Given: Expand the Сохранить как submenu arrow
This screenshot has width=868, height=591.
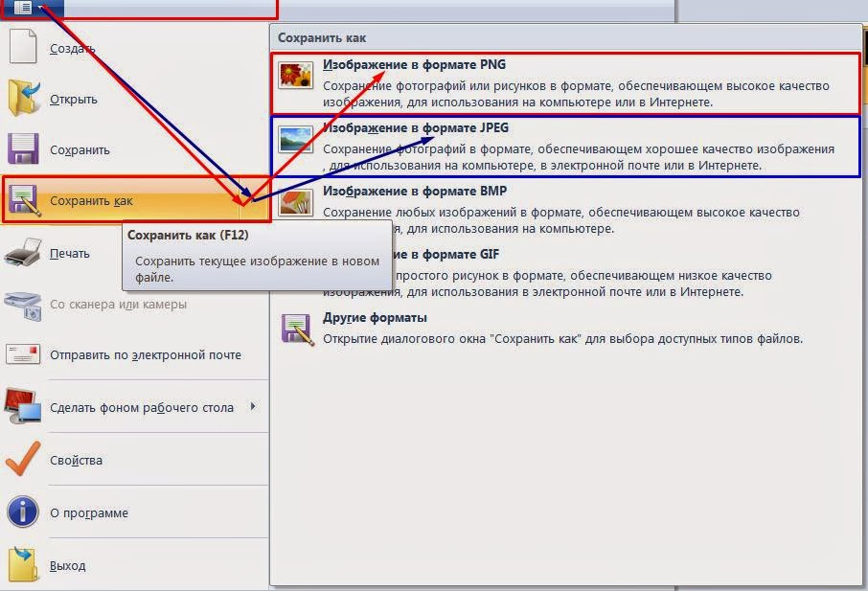Looking at the screenshot, I should click(255, 200).
